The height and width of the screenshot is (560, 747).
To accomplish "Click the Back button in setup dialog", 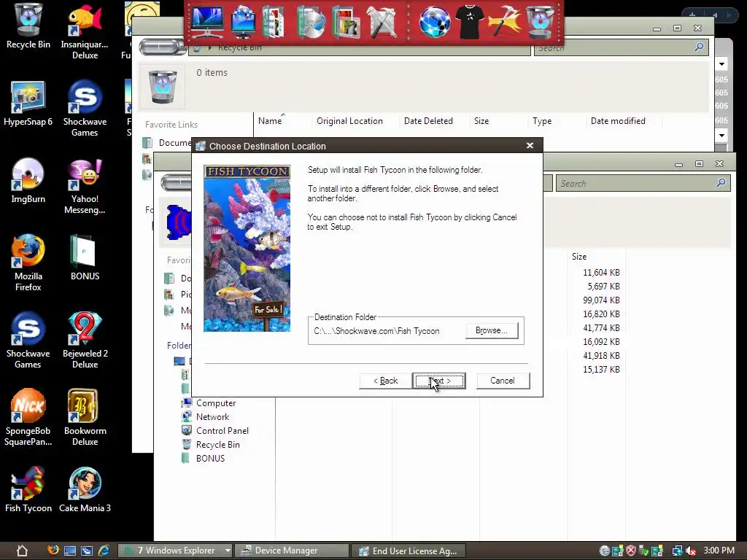I will point(385,381).
